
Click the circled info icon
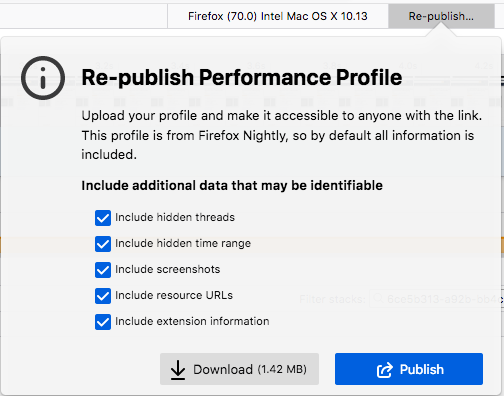(43, 78)
